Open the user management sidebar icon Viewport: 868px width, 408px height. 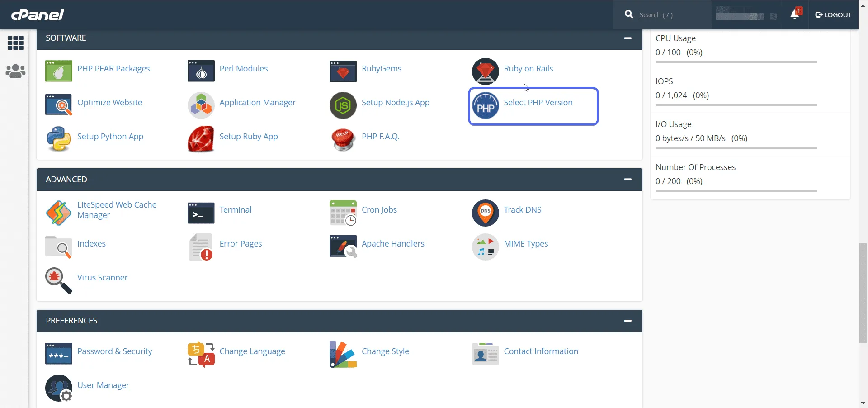coord(15,71)
